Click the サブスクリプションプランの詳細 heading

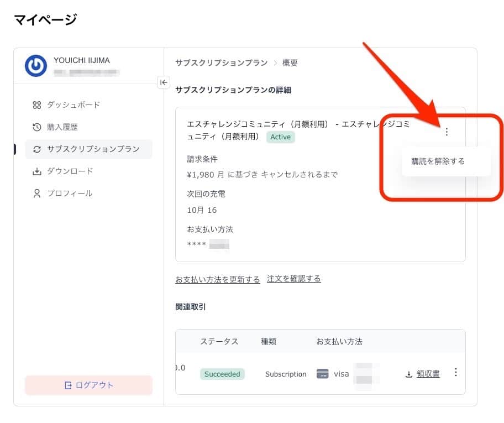(233, 90)
